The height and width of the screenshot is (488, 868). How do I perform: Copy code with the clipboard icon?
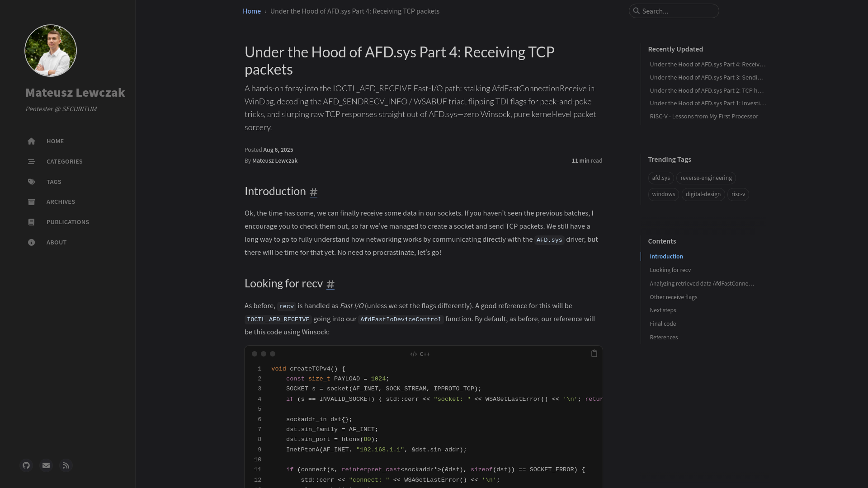(594, 353)
